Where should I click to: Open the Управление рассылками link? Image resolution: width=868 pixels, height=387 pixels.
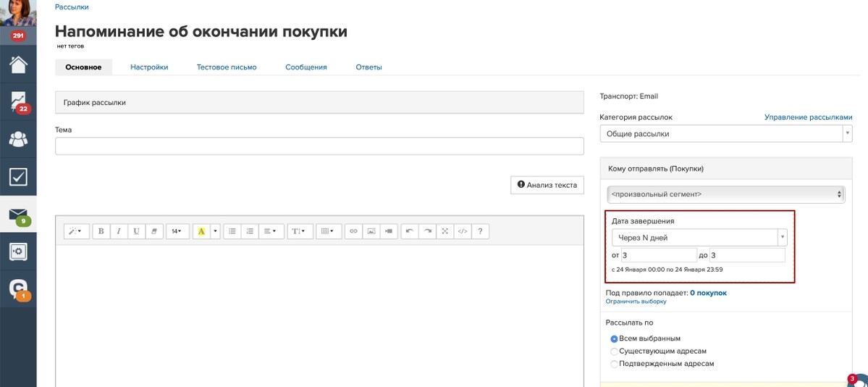point(808,117)
